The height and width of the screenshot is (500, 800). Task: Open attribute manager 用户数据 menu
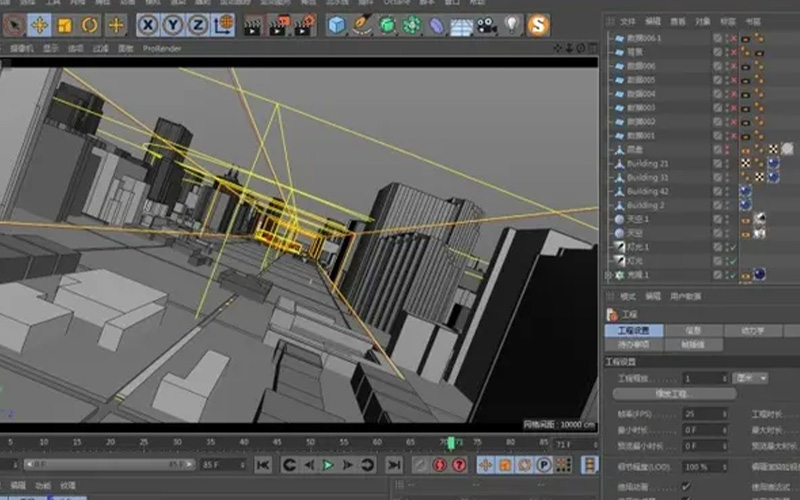point(686,296)
